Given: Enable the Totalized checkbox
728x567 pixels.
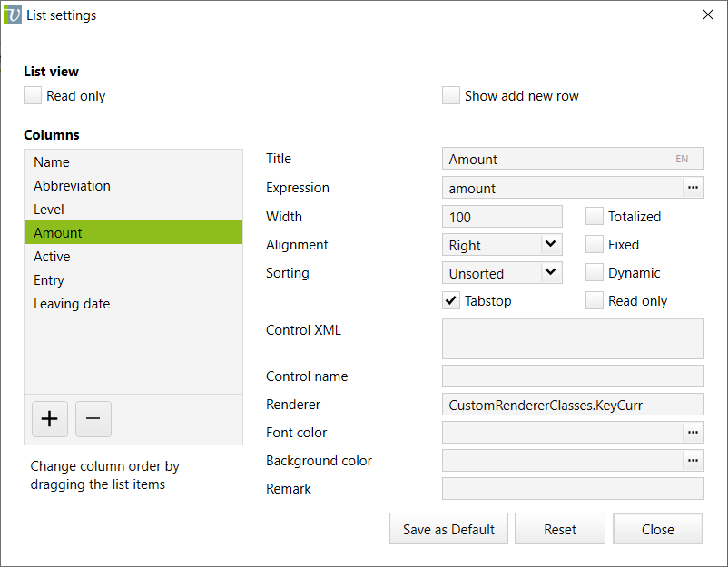Looking at the screenshot, I should tap(595, 217).
